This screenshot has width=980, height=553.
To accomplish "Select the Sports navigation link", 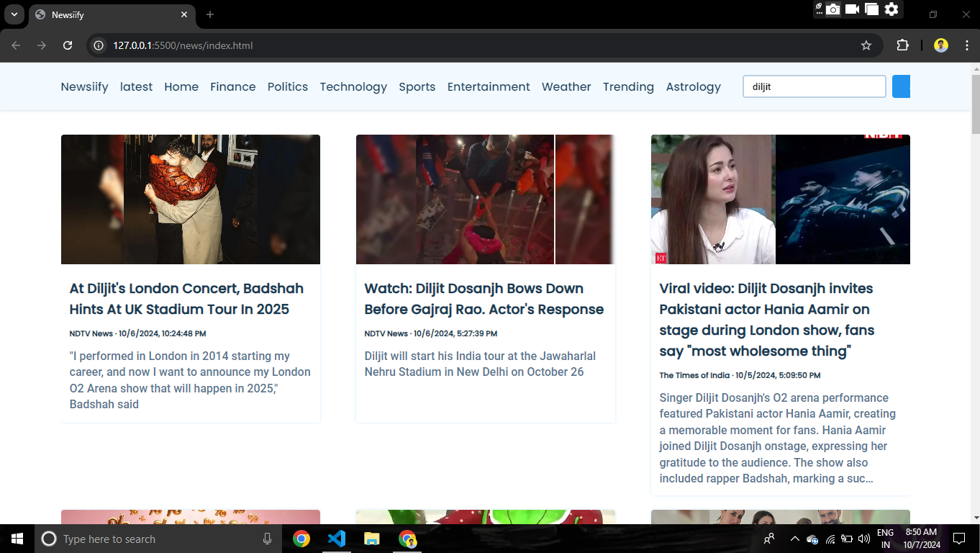I will pos(417,86).
